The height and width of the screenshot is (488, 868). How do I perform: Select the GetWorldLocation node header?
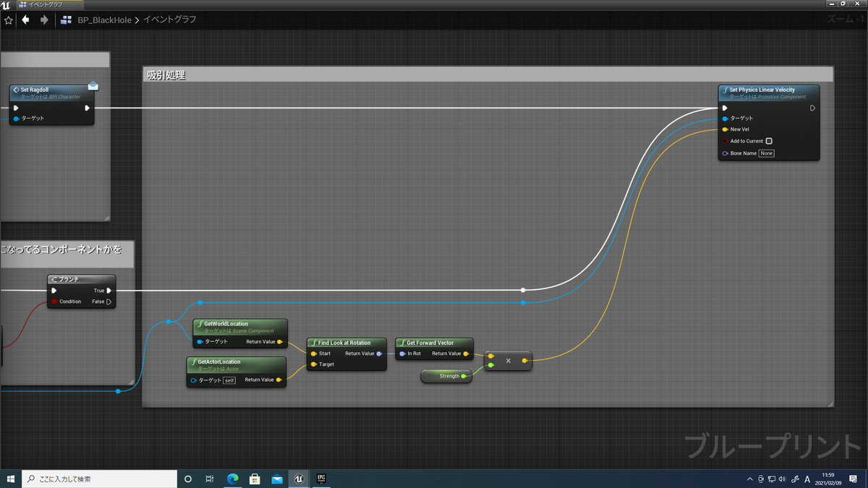[240, 327]
